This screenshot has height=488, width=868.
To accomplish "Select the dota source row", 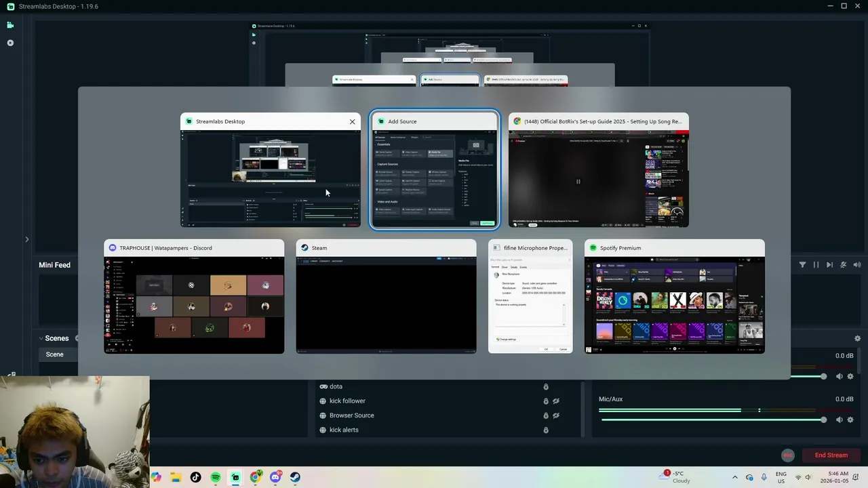I will click(x=448, y=386).
